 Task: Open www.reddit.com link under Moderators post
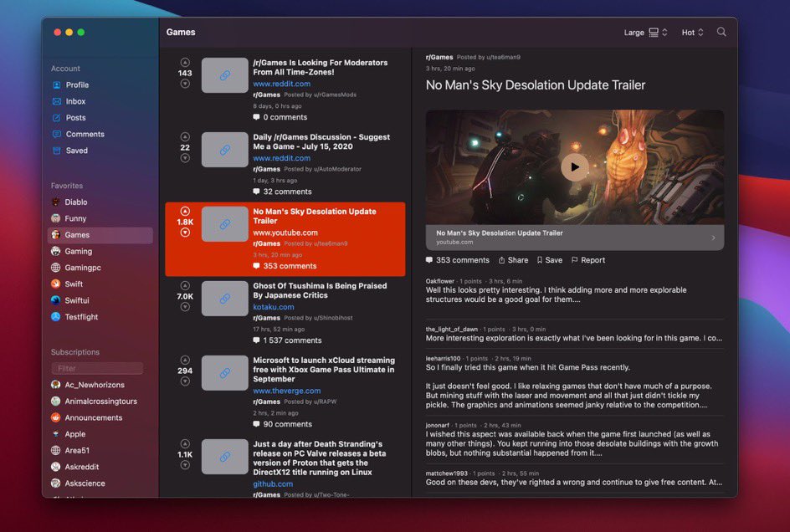point(282,84)
